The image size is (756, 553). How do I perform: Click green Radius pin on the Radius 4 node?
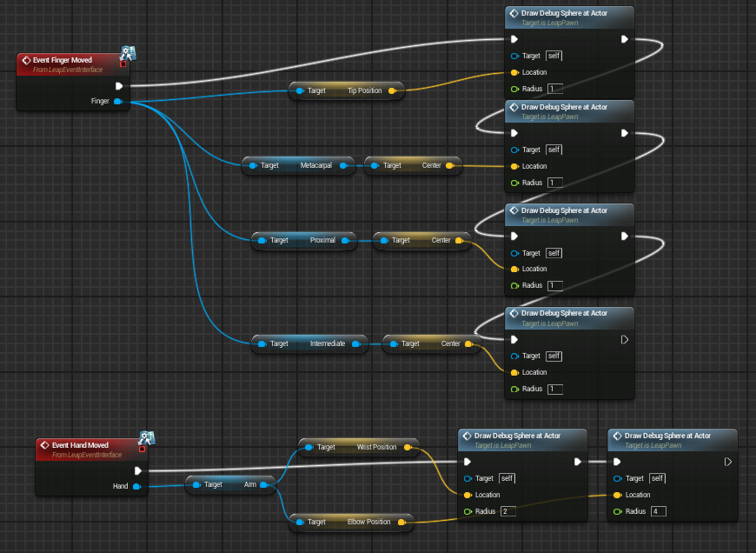617,511
